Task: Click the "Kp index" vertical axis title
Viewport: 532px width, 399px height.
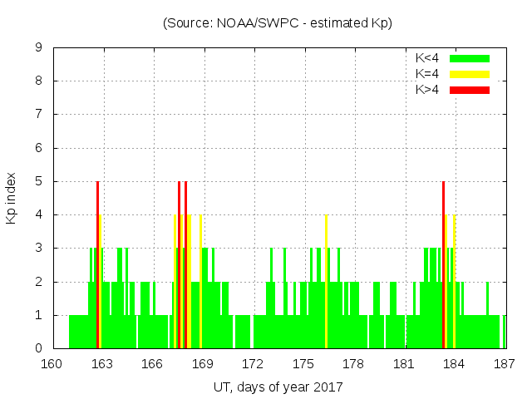Action: pos(12,198)
